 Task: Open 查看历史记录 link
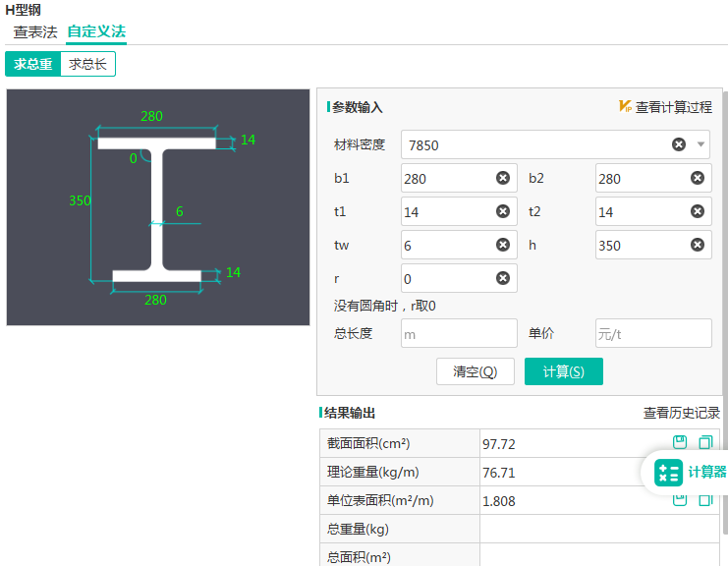681,413
